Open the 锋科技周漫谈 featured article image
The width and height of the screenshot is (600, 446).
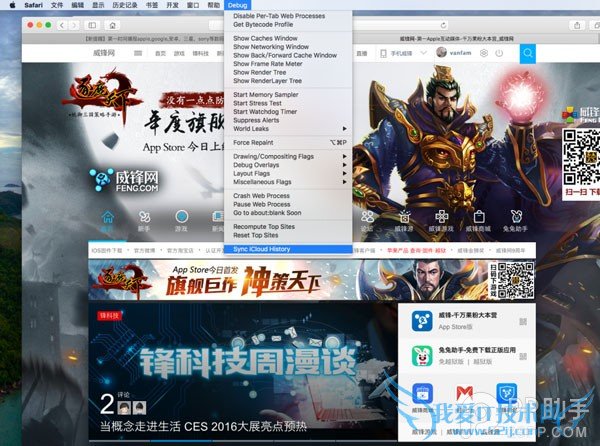tap(243, 370)
